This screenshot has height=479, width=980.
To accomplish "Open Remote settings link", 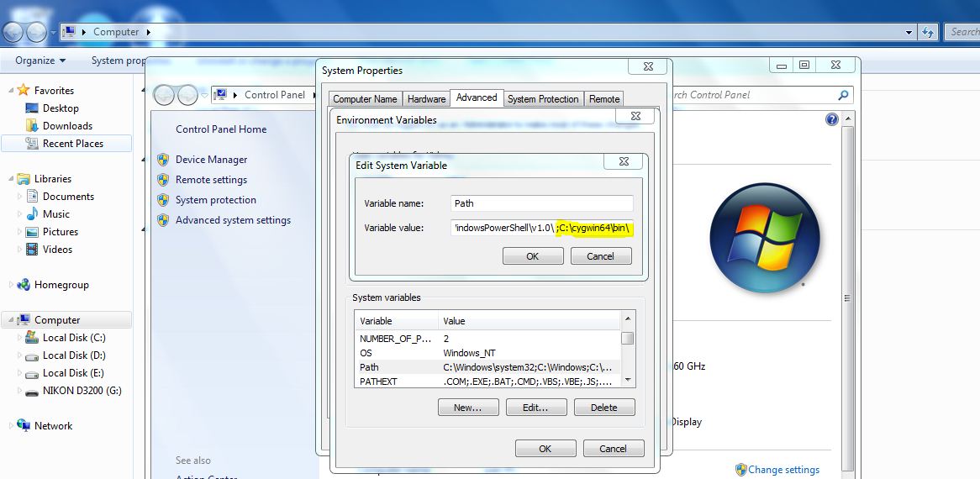I will tap(211, 179).
